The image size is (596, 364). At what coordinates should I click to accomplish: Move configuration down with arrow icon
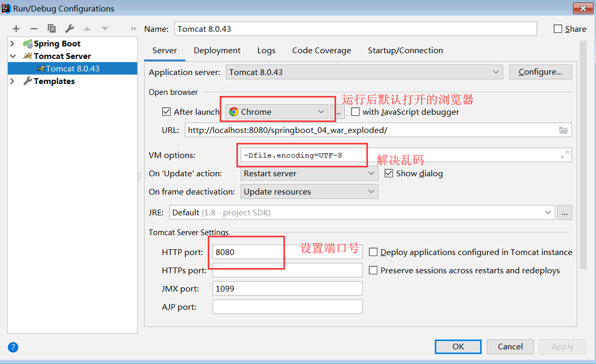[105, 29]
